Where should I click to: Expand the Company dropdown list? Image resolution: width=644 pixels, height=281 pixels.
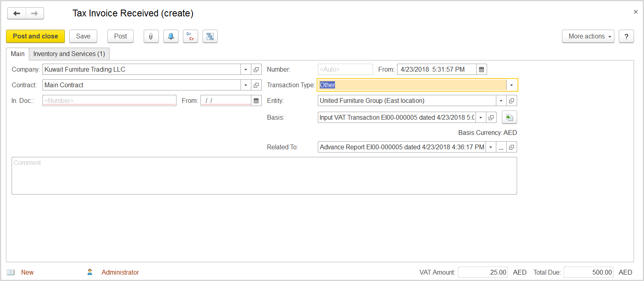tap(246, 69)
